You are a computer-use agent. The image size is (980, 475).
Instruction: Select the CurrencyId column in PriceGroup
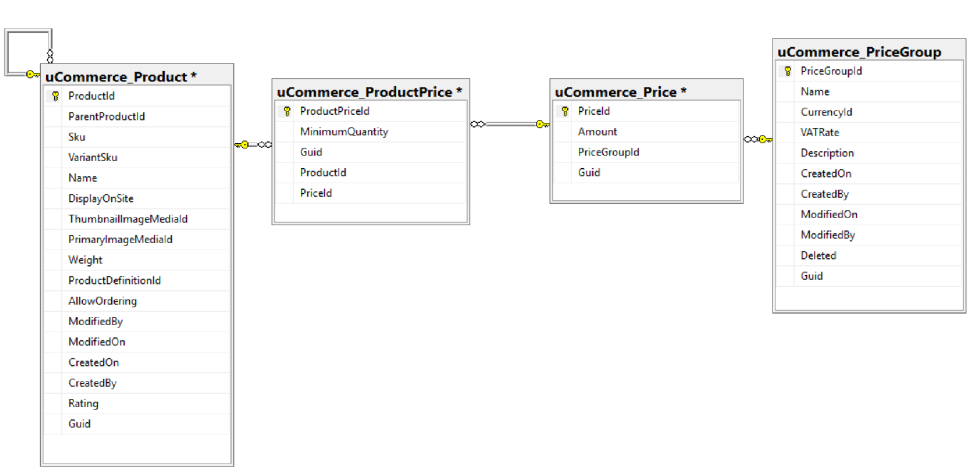click(869, 112)
